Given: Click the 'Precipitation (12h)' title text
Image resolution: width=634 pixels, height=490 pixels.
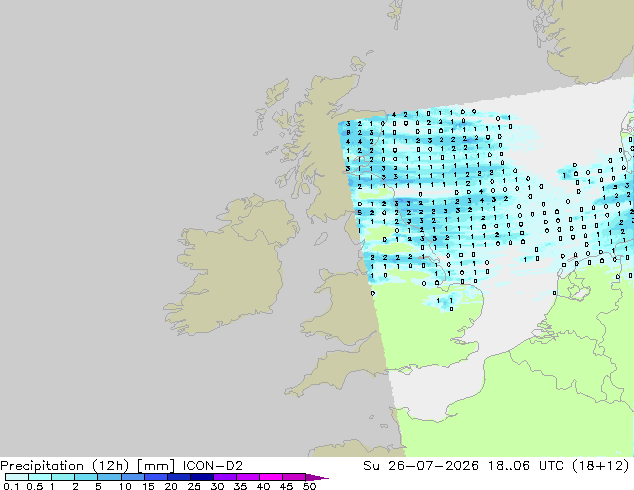Looking at the screenshot, I should (x=65, y=466).
